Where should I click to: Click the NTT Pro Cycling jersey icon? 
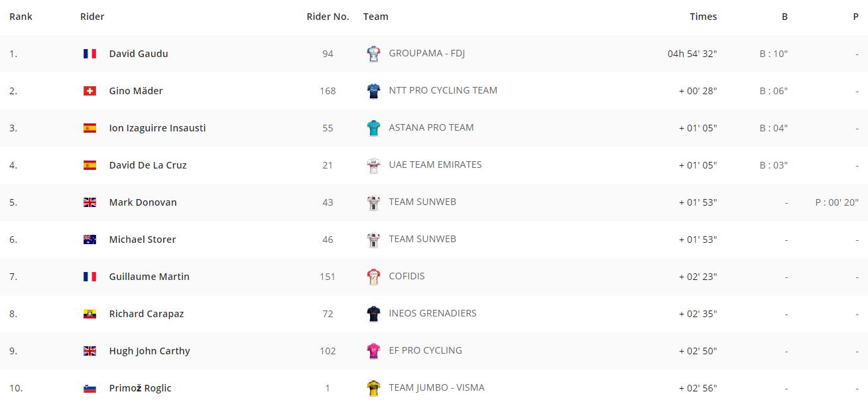(374, 91)
